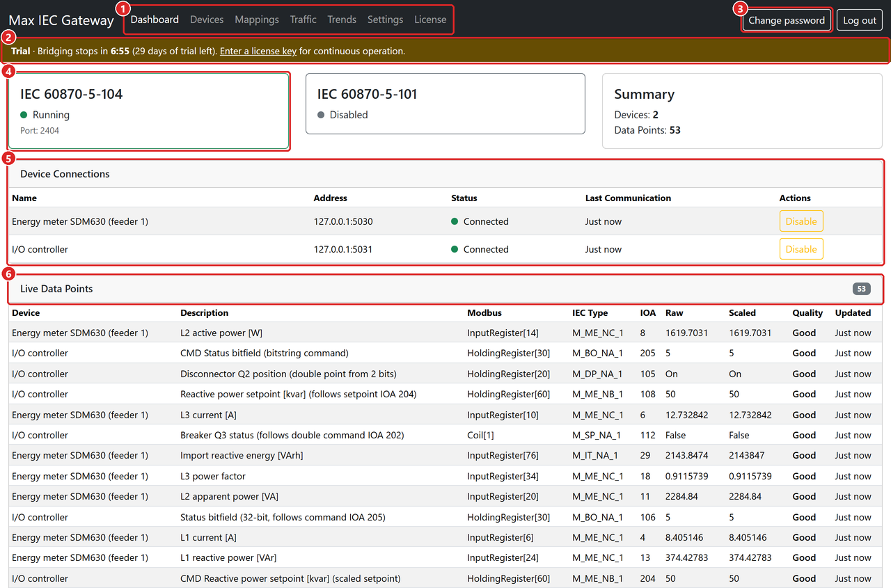The image size is (891, 588).
Task: Click the 'L2 active power [W]' description
Action: click(x=221, y=333)
